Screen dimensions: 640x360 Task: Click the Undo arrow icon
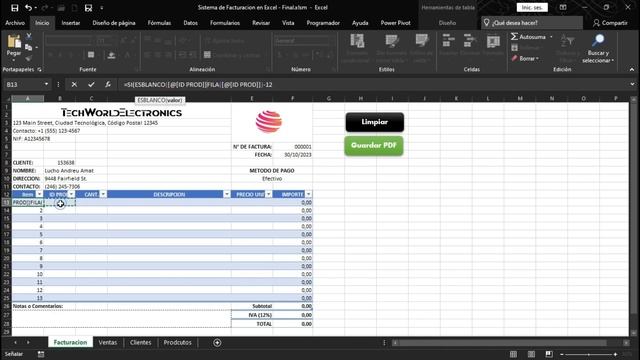28,7
